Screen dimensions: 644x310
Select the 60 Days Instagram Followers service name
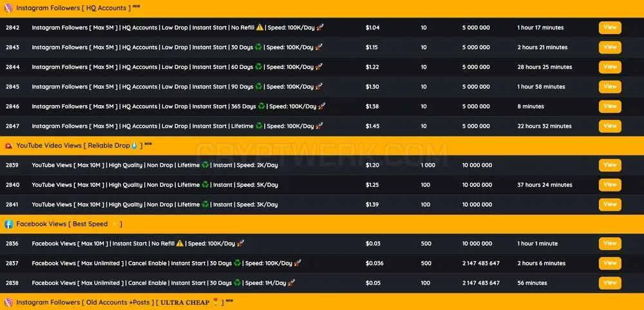177,67
